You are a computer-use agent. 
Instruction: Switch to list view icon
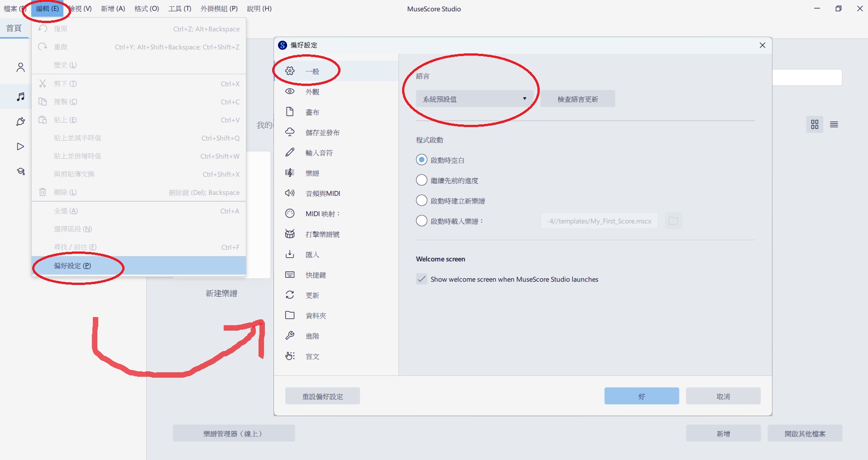point(834,124)
